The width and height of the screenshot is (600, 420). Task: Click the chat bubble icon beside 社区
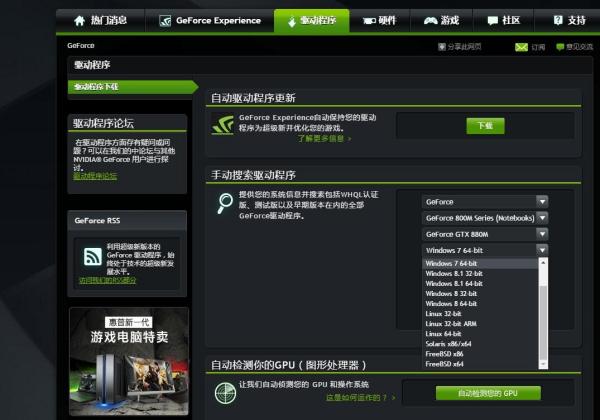tap(493, 21)
